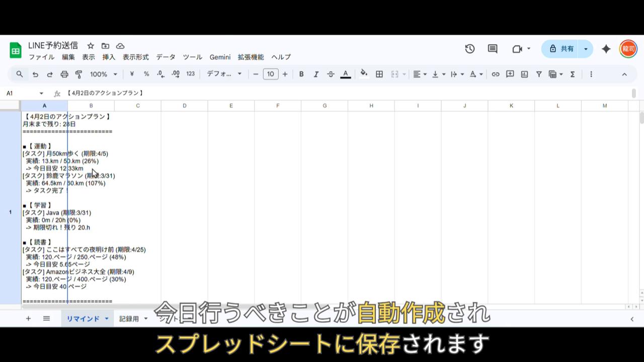The height and width of the screenshot is (362, 644).
Task: Open version history clock icon
Action: [469, 49]
